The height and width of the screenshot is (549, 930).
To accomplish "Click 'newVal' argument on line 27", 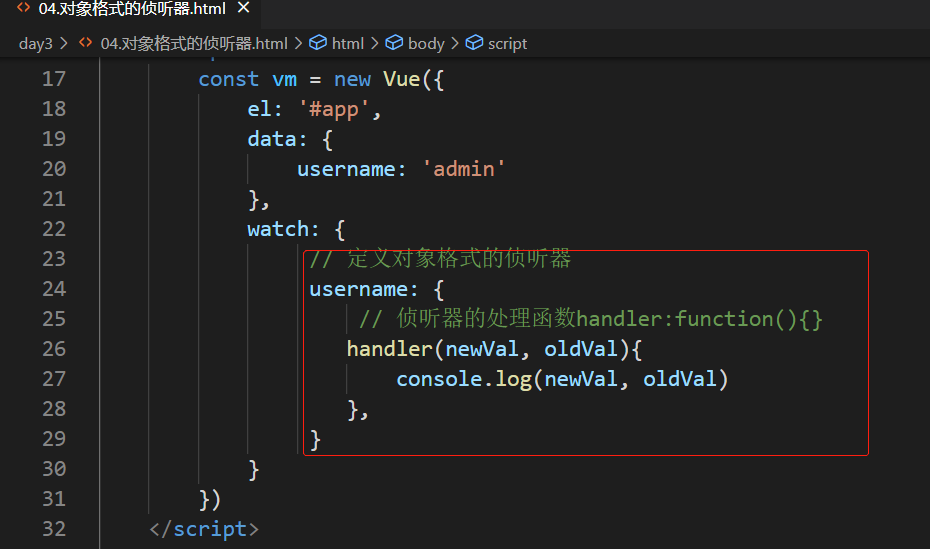I will (581, 379).
